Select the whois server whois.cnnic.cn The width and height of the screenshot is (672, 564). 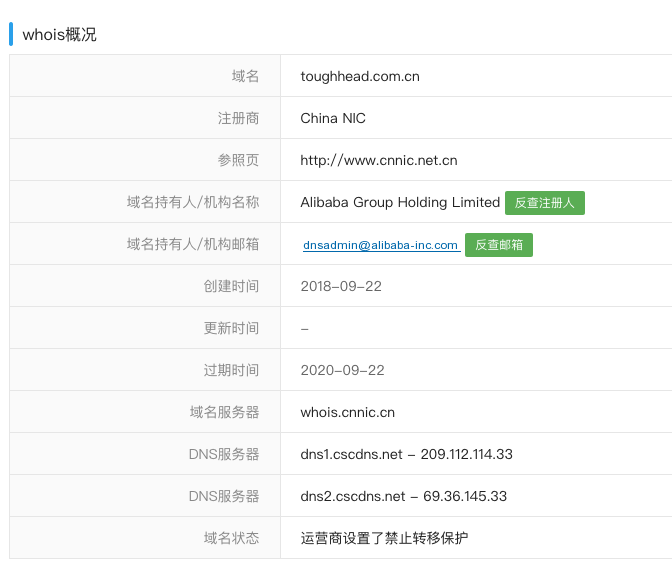[348, 412]
